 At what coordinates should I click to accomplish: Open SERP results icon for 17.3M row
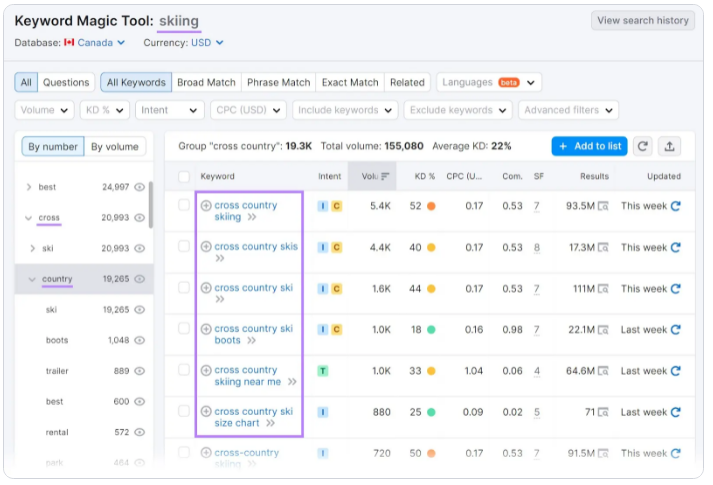(x=603, y=248)
